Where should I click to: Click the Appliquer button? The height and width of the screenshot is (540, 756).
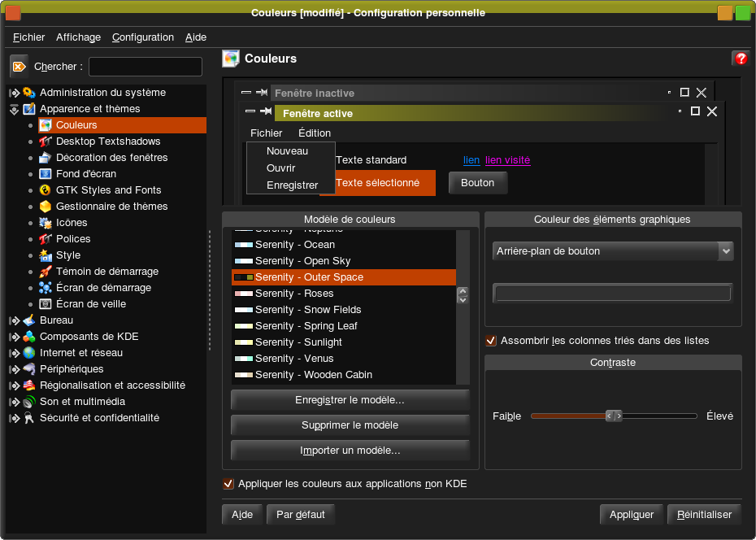tap(632, 515)
